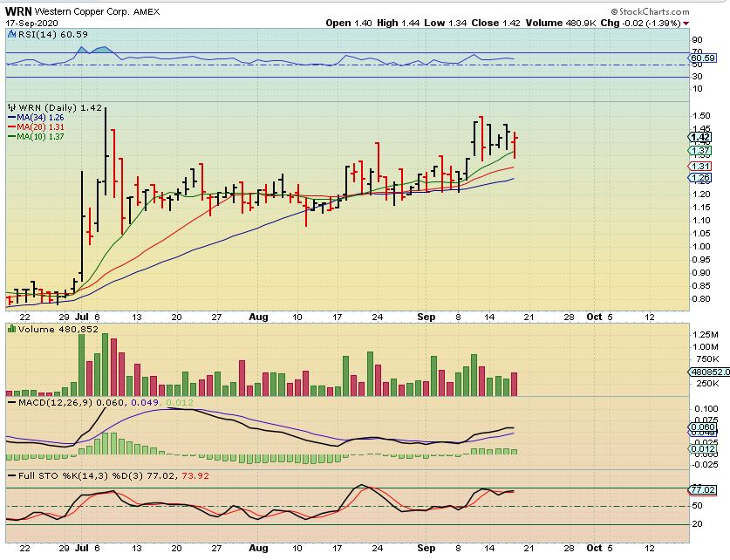Click the red down-triangle beside the Chg value
Screen dimensions: 730x560
686,24
